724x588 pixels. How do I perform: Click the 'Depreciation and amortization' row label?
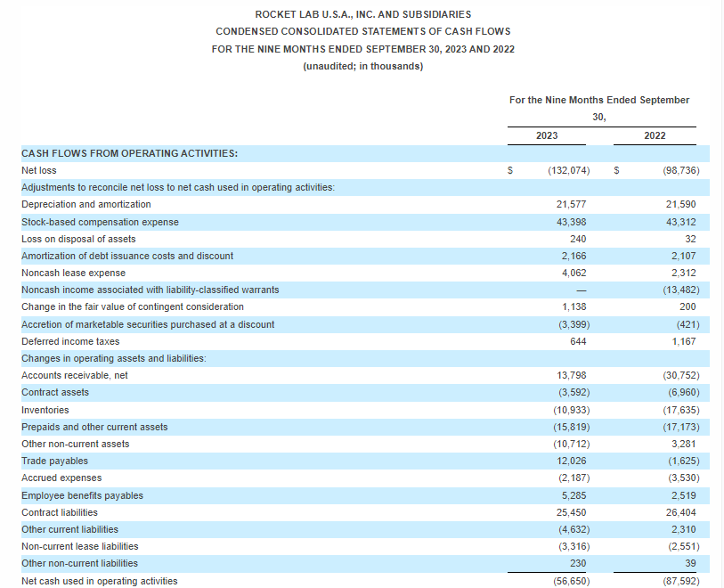(86, 204)
